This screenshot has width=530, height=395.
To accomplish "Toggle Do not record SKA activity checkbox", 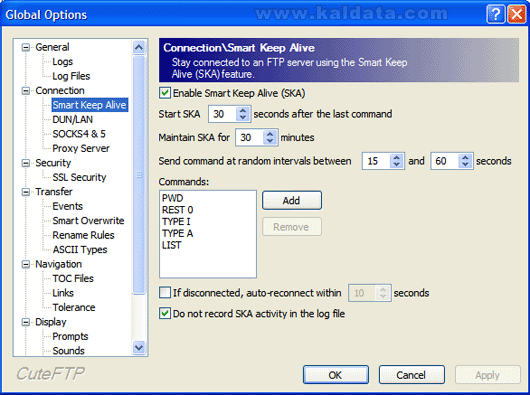I will pos(165,313).
